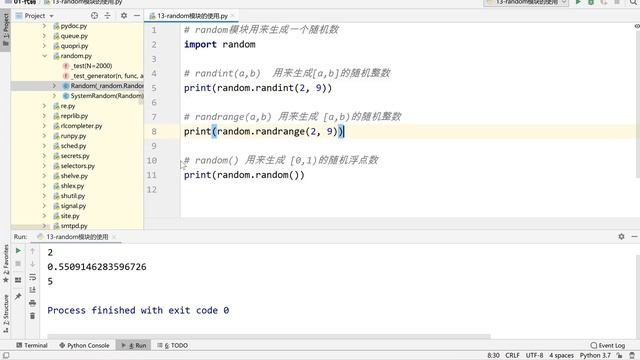This screenshot has height=360, width=640.
Task: Click the Python 3.7 interpreter in the status bar
Action: point(595,356)
